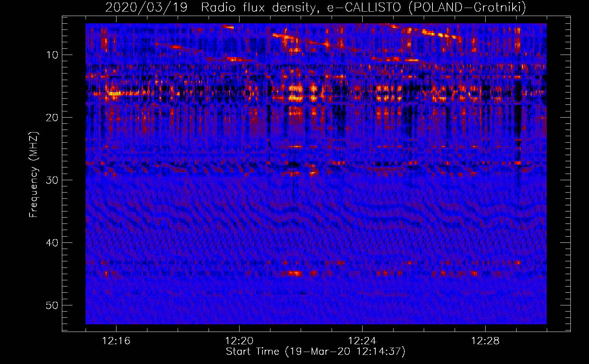Click the 20 MHz frequency tick label
Screen dimensions: 589x364
[x=52, y=118]
